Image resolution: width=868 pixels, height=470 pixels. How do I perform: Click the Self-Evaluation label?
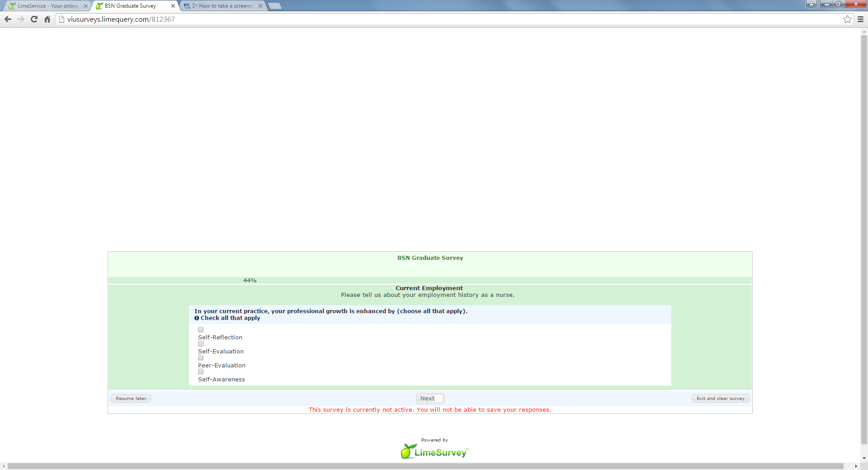tap(221, 351)
